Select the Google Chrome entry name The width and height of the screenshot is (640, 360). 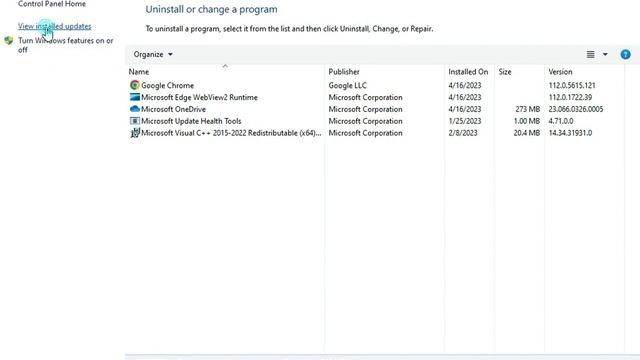167,85
